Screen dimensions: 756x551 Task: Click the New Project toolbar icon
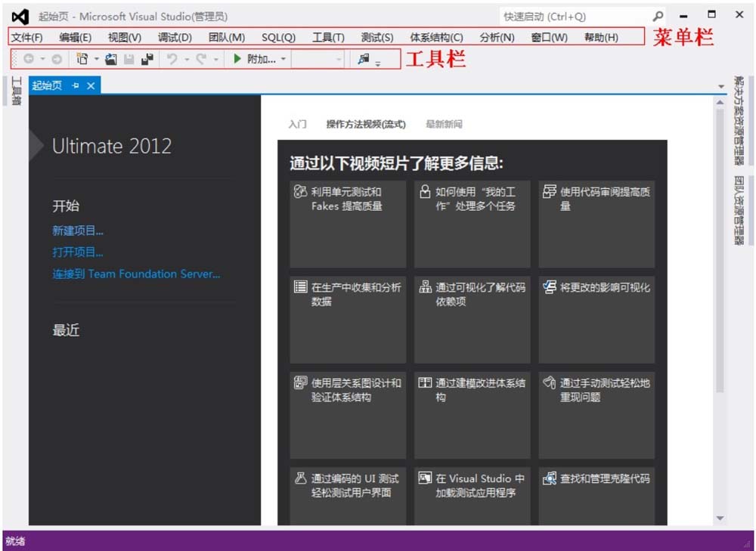tap(82, 59)
